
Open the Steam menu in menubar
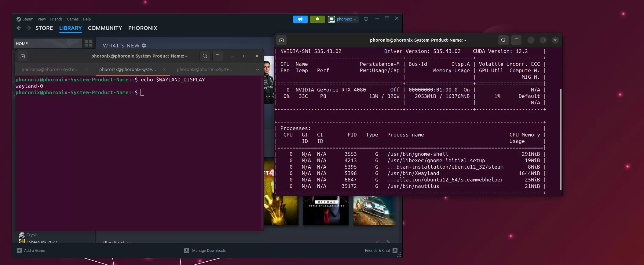27,19
